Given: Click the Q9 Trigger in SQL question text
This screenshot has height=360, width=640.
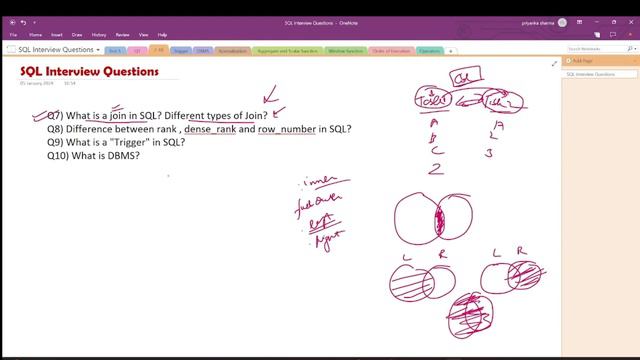Looking at the screenshot, I should pyautogui.click(x=116, y=142).
